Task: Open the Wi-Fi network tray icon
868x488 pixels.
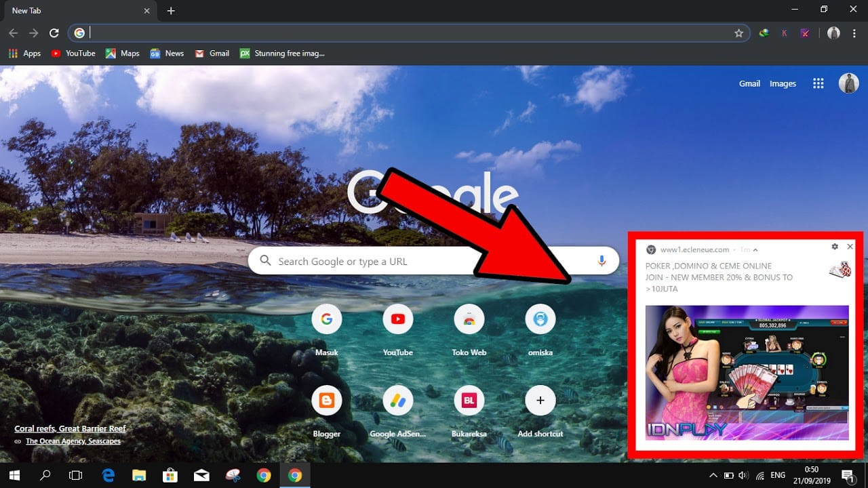Action: (760, 476)
